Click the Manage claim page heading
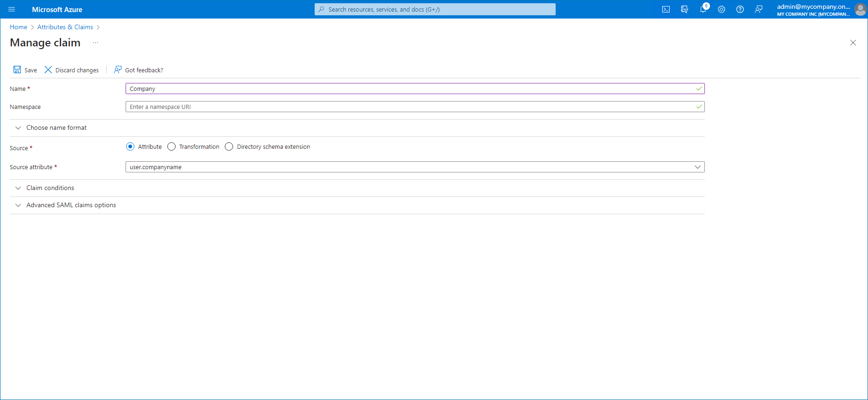Screen dimensions: 868x400 [45, 43]
